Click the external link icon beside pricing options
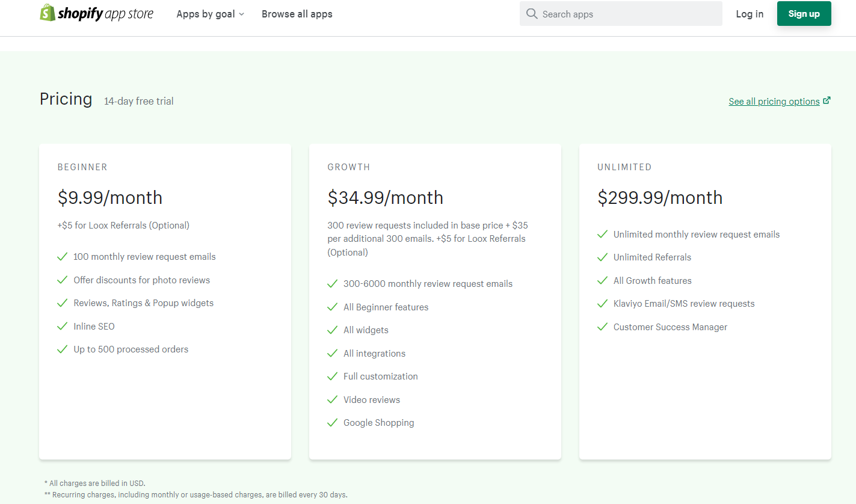Viewport: 856px width, 504px height. click(x=827, y=100)
